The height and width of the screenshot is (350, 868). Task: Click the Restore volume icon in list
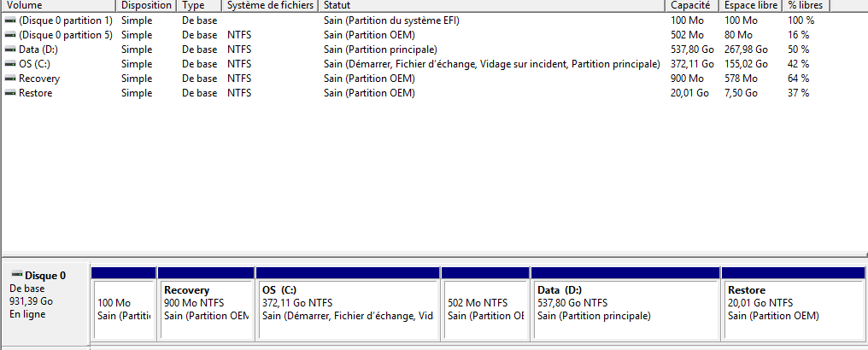click(x=10, y=93)
